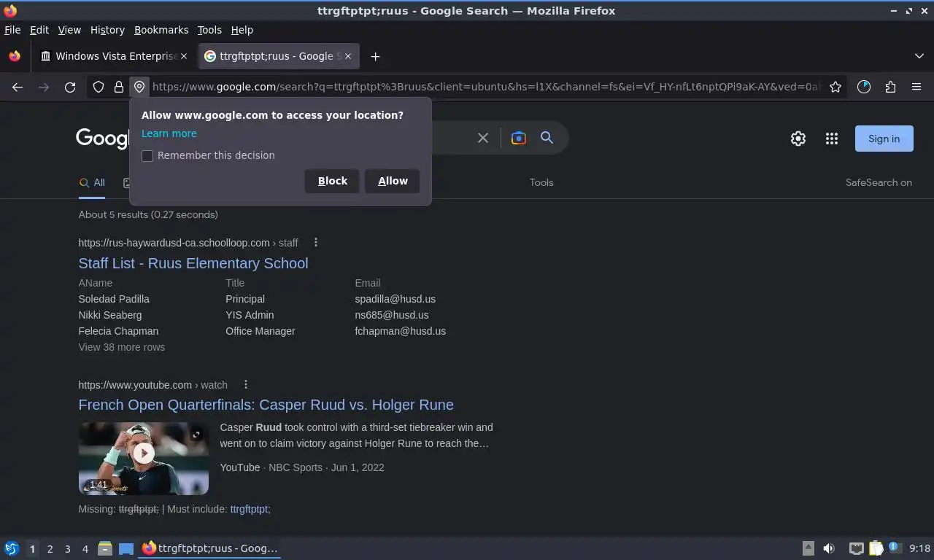Click the Google magnifier search button
Screen dimensions: 934x560
tap(547, 138)
